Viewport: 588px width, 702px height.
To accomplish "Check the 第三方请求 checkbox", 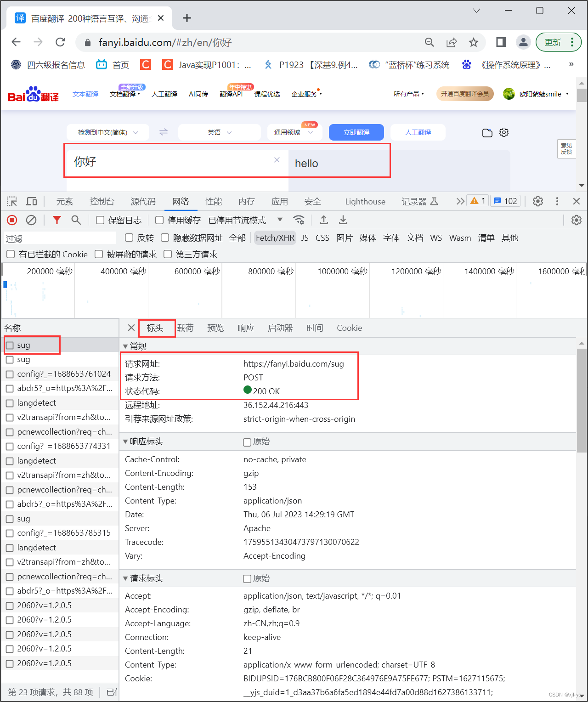I will [168, 254].
